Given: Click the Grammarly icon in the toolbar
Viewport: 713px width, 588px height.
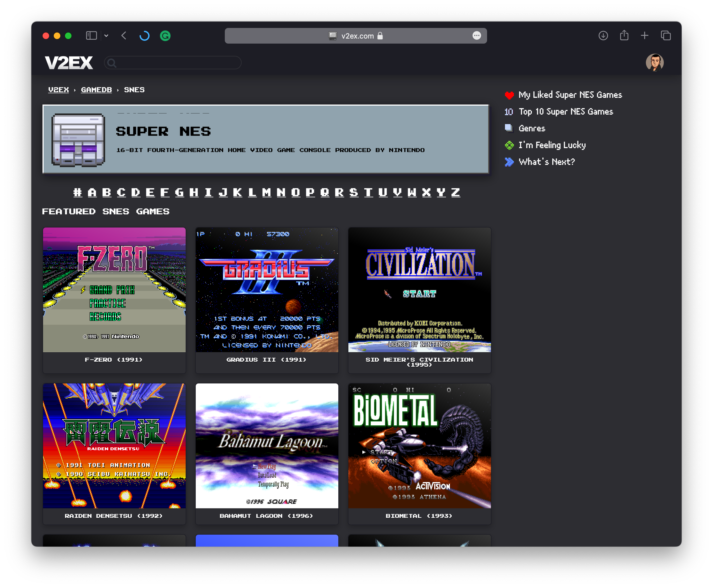Looking at the screenshot, I should [x=165, y=35].
